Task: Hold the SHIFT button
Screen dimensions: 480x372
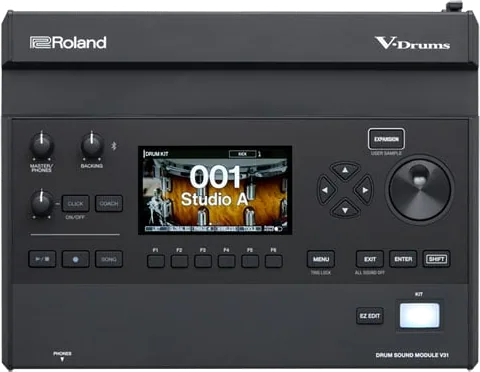Action: tap(436, 259)
